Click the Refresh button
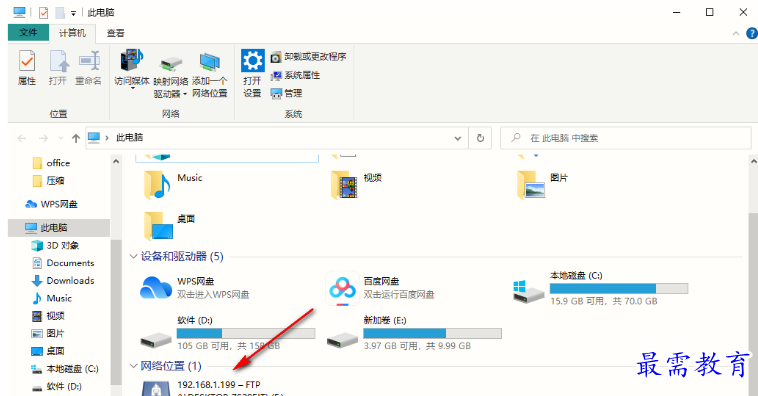 [x=480, y=138]
